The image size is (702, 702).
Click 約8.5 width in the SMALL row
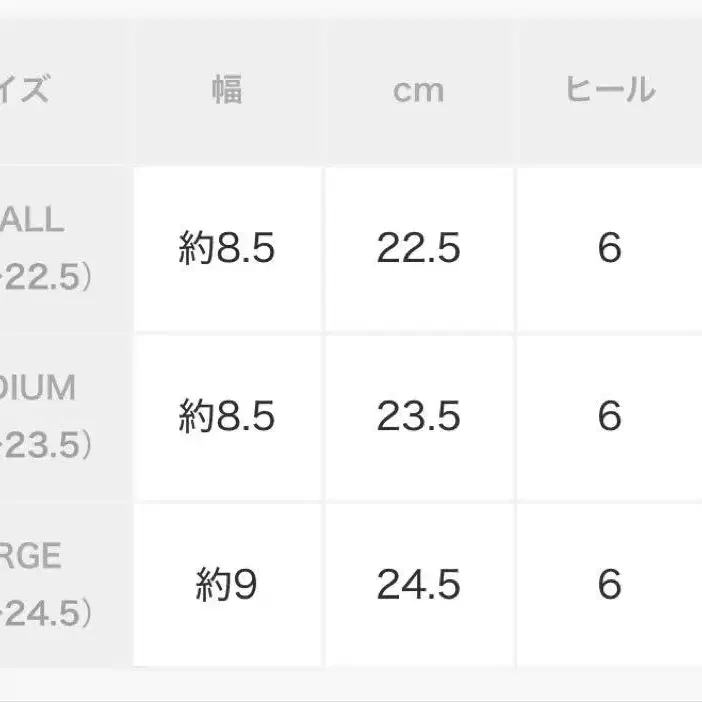point(227,248)
